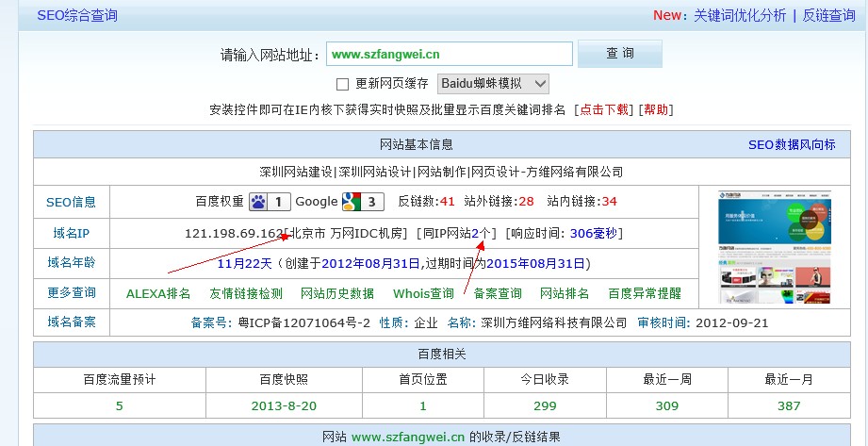Click the website address input field
Image resolution: width=868 pixels, height=446 pixels.
click(449, 54)
